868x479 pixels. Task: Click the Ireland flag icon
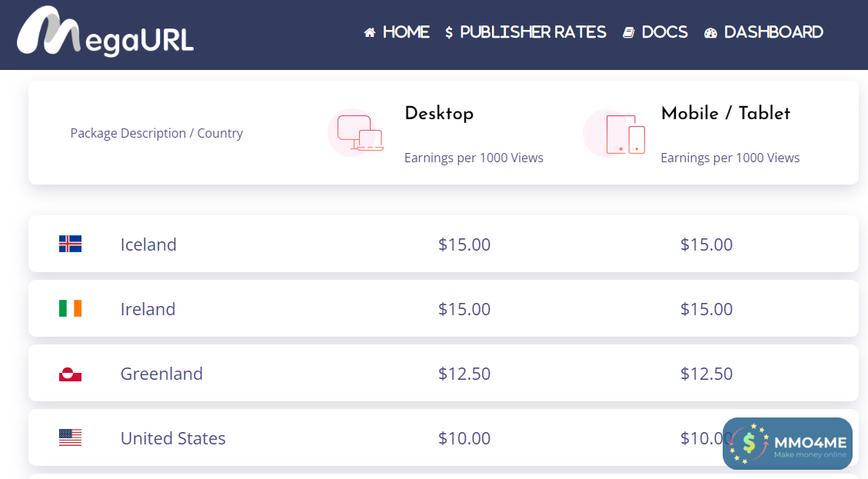click(x=70, y=309)
